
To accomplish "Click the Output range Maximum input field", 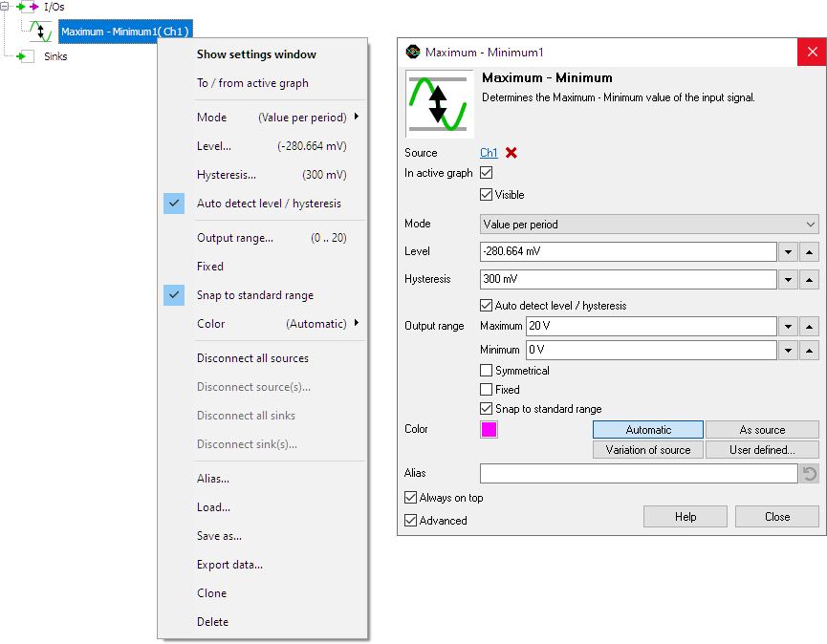I will 651,327.
